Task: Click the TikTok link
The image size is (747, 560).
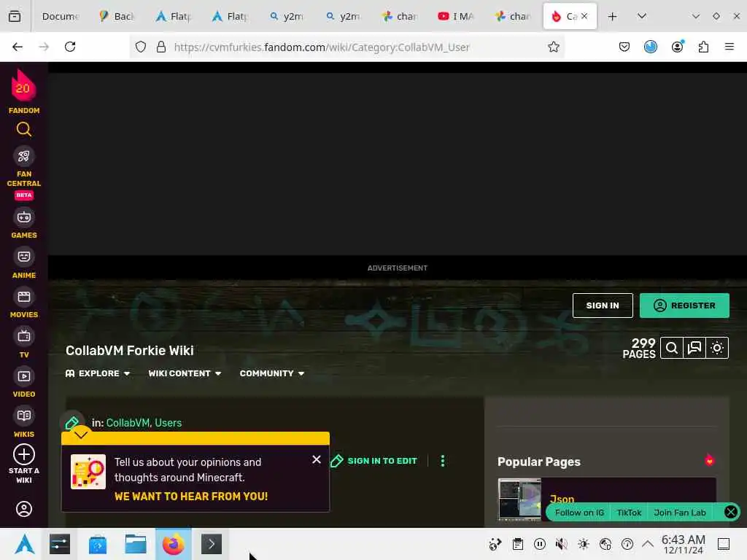Action: 629,513
